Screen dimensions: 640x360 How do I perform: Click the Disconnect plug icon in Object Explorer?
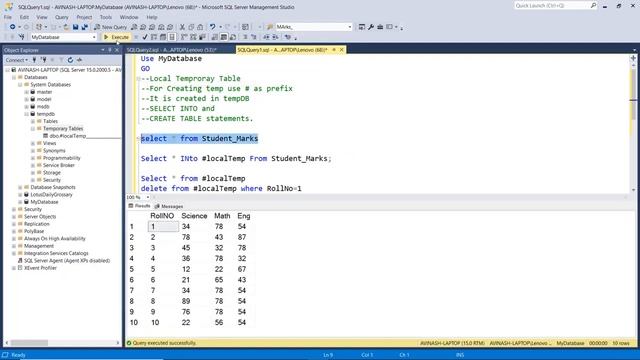(x=43, y=60)
